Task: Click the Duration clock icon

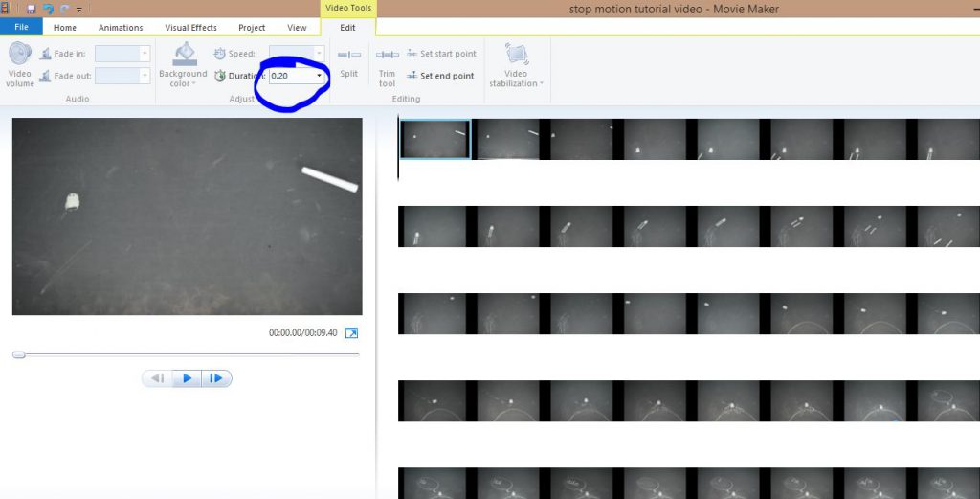Action: point(219,76)
